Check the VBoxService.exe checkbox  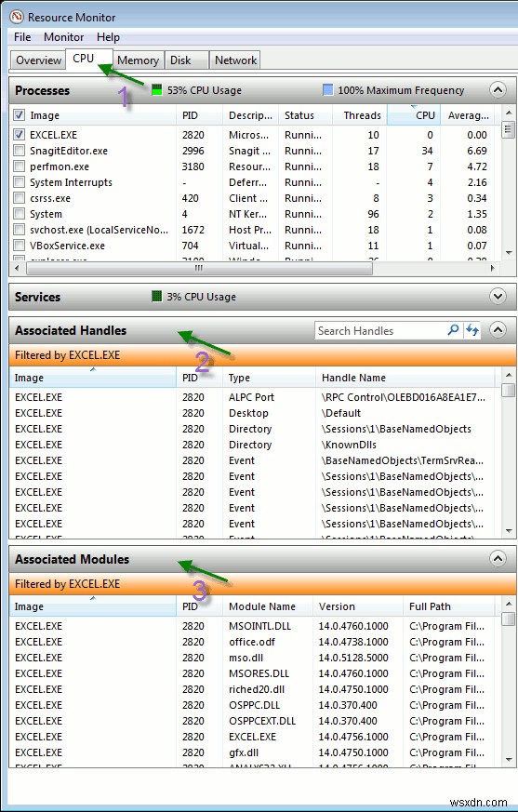coord(20,246)
